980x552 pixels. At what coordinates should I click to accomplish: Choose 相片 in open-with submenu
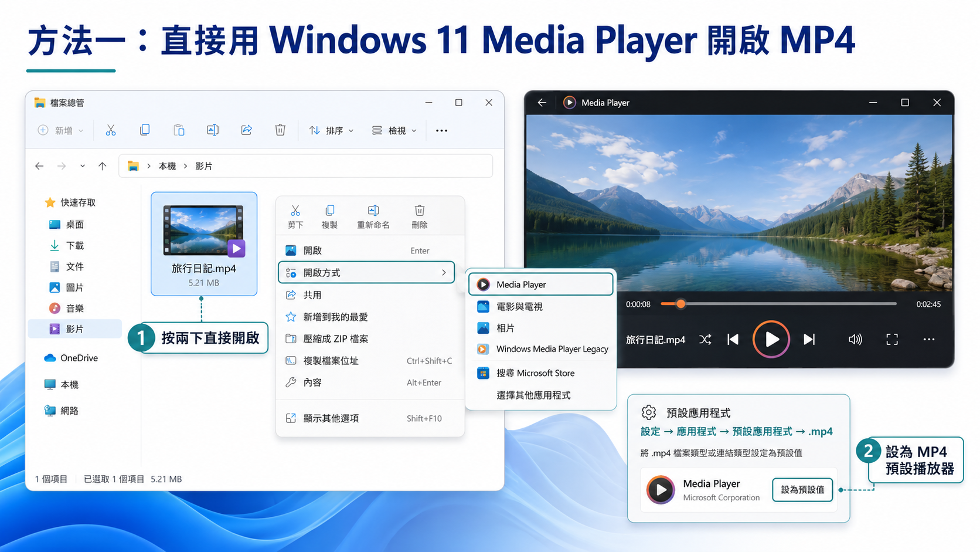(540, 328)
